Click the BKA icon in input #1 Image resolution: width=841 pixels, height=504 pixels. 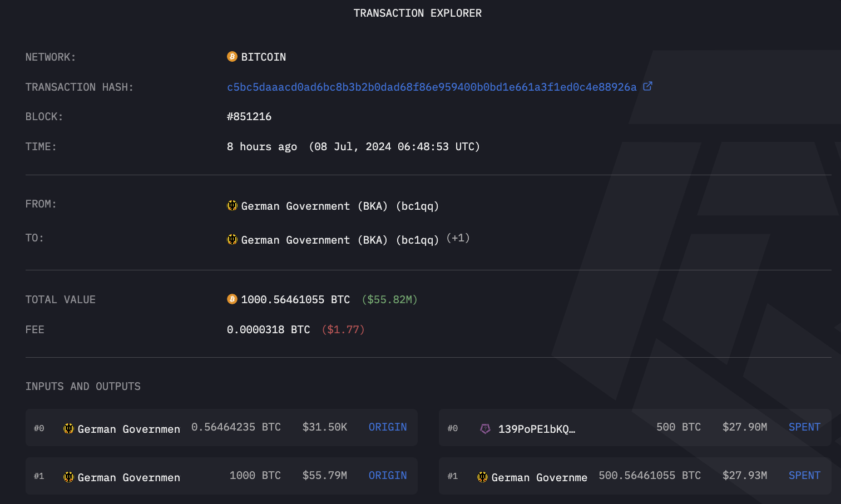(68, 477)
